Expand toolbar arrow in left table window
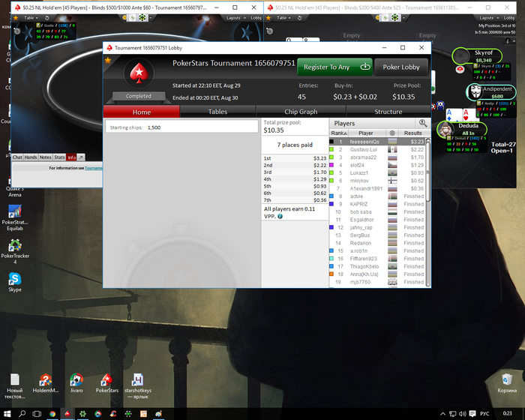525x420 pixels. [151, 18]
